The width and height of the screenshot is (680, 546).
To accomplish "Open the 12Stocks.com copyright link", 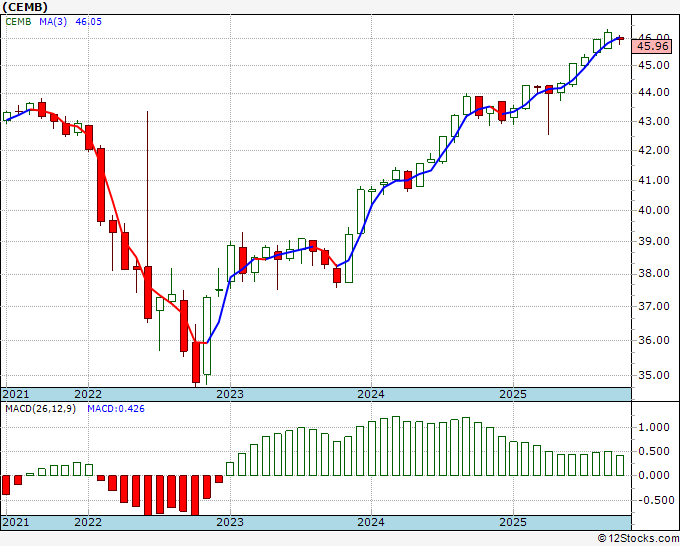I will tap(638, 539).
